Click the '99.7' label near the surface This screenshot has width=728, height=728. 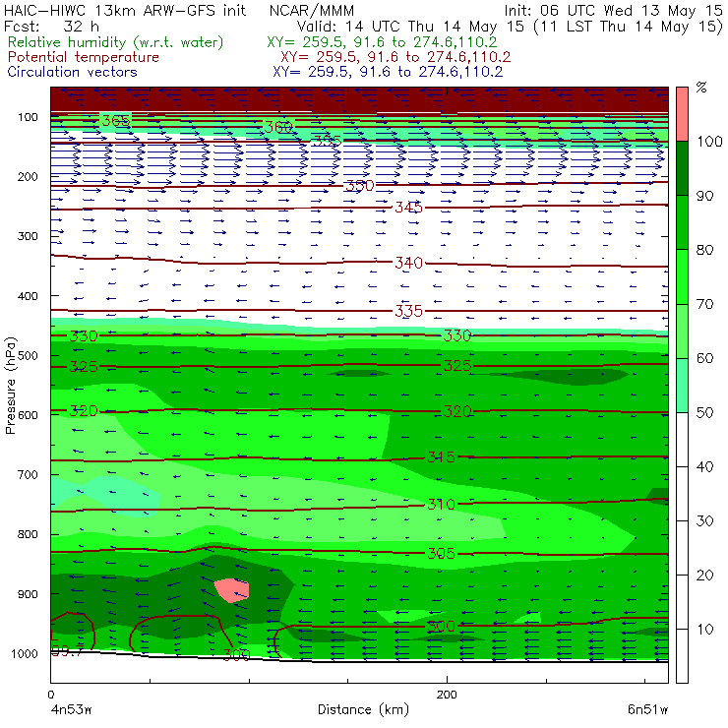click(x=67, y=651)
